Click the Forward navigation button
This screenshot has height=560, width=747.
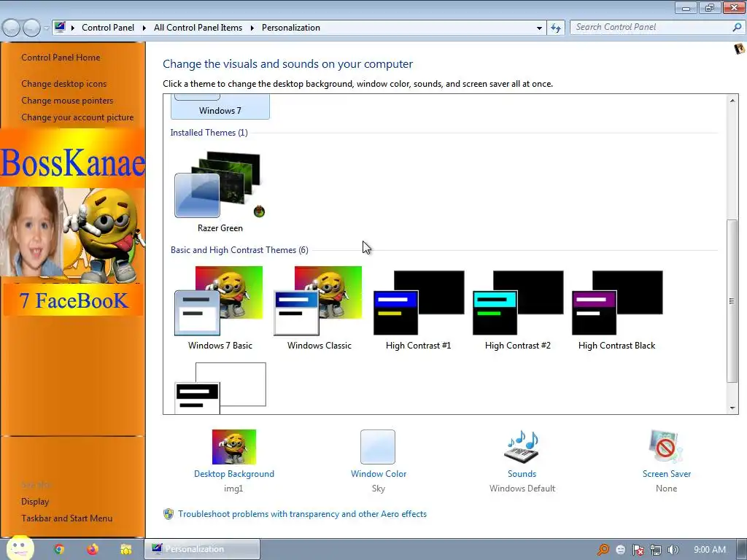tap(31, 28)
